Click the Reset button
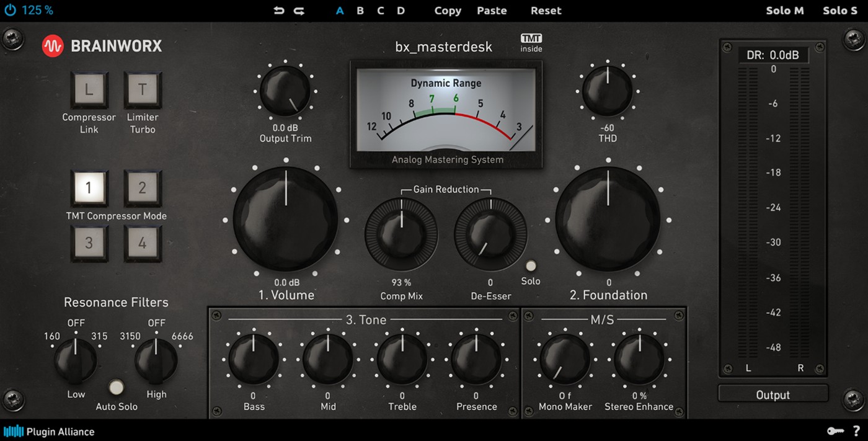 (546, 11)
